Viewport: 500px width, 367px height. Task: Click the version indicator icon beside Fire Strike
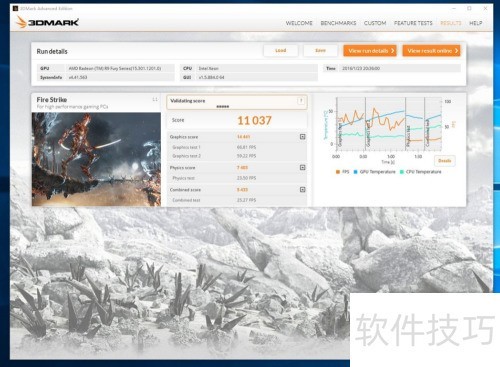(x=155, y=99)
